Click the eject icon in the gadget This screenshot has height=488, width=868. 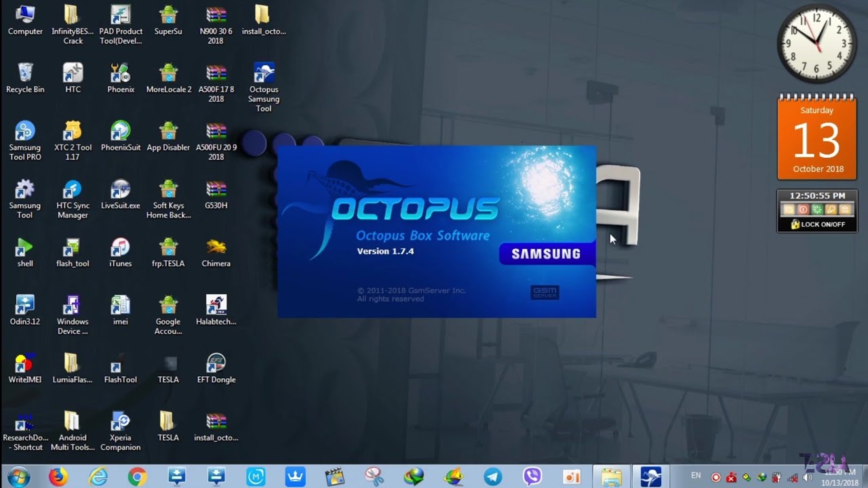pos(844,209)
